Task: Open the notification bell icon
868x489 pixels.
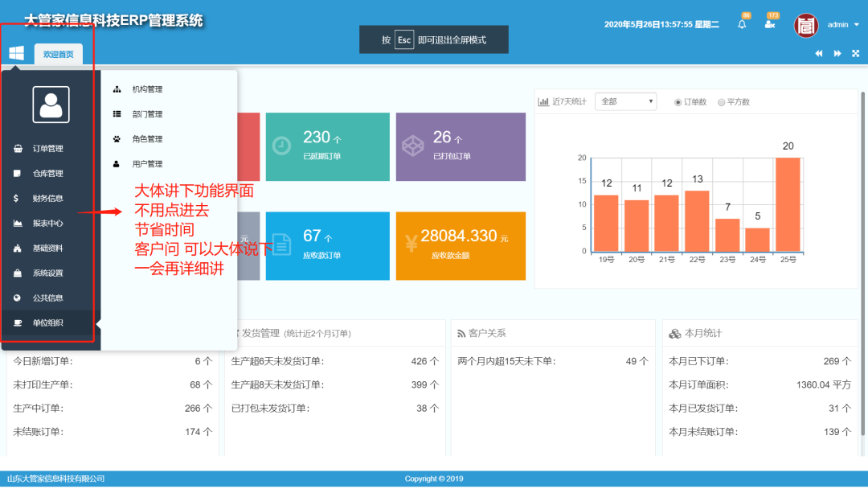Action: pos(742,24)
